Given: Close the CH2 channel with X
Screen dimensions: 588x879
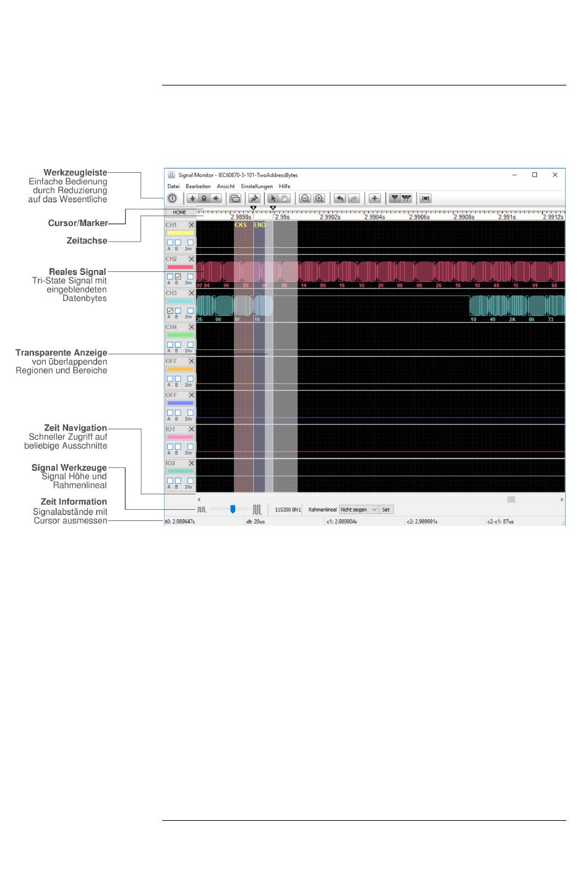Looking at the screenshot, I should (191, 259).
